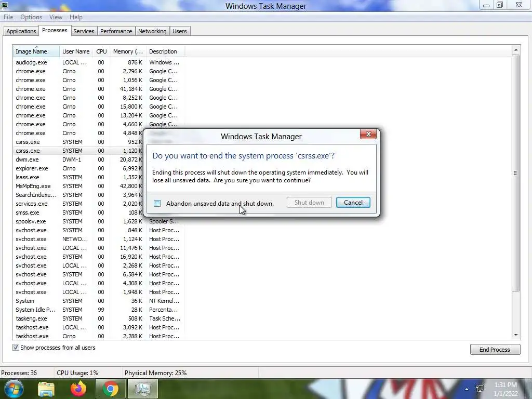Image resolution: width=532 pixels, height=399 pixels.
Task: Sort by the CPU column header
Action: 101,51
